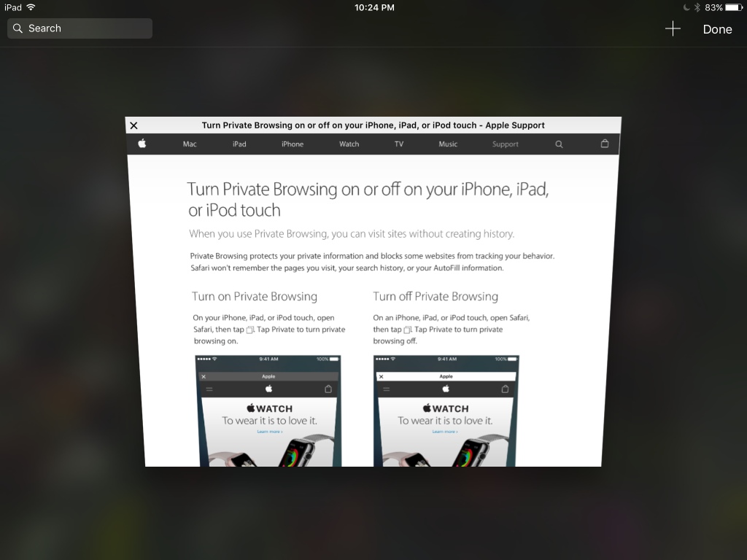Viewport: 747px width, 560px height.
Task: Open the iPhone menu item
Action: click(293, 144)
